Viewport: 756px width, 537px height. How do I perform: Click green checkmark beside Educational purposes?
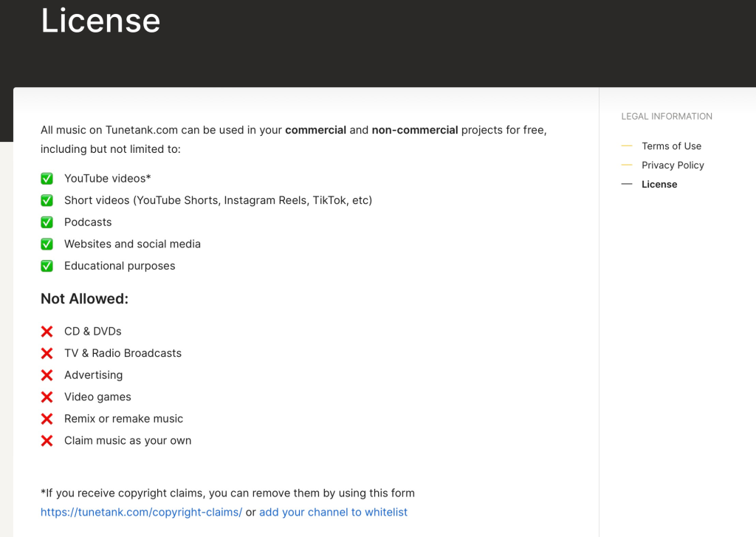point(47,266)
